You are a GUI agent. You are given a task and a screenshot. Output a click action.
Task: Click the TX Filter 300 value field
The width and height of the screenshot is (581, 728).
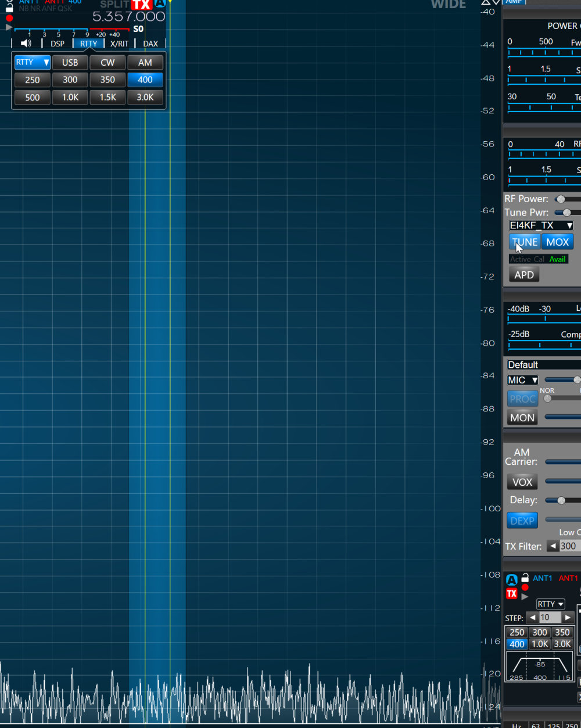pos(570,546)
